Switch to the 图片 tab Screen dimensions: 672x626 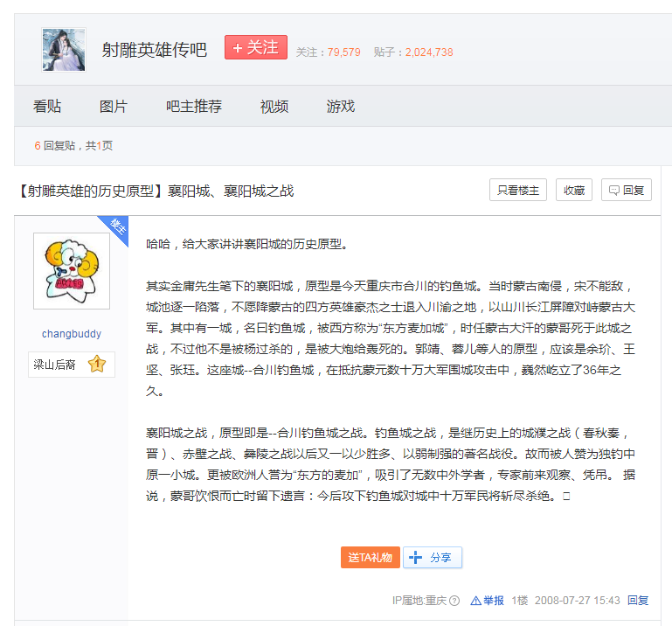114,107
